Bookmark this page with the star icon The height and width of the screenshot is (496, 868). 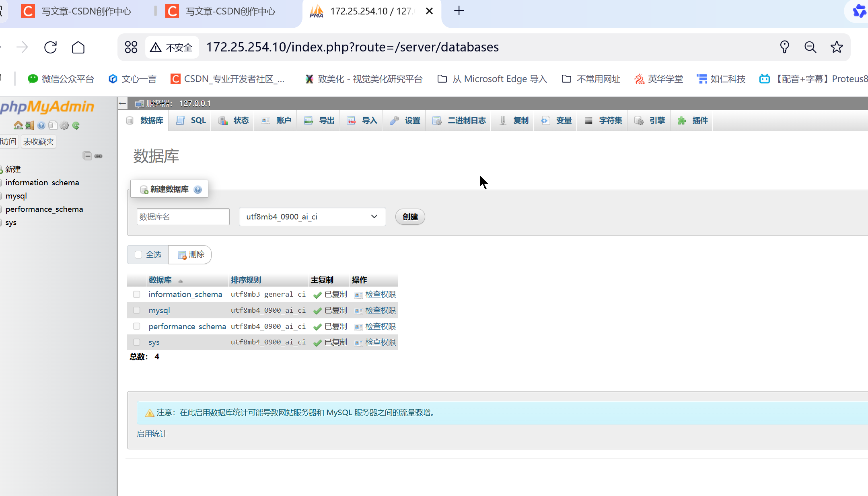coord(837,47)
